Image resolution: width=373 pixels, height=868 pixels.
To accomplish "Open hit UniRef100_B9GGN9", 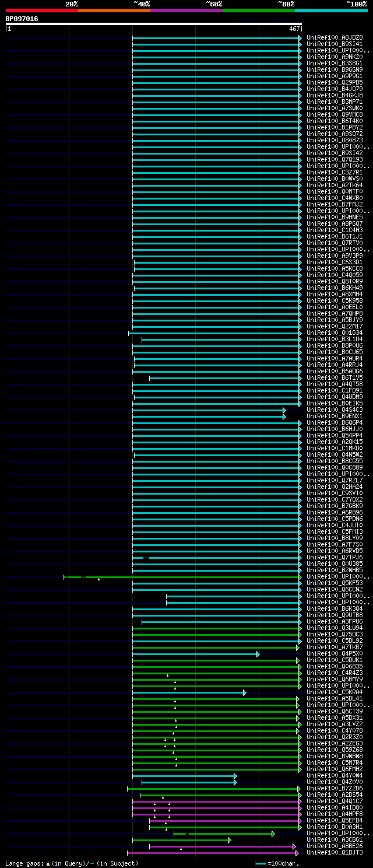I will point(335,69).
